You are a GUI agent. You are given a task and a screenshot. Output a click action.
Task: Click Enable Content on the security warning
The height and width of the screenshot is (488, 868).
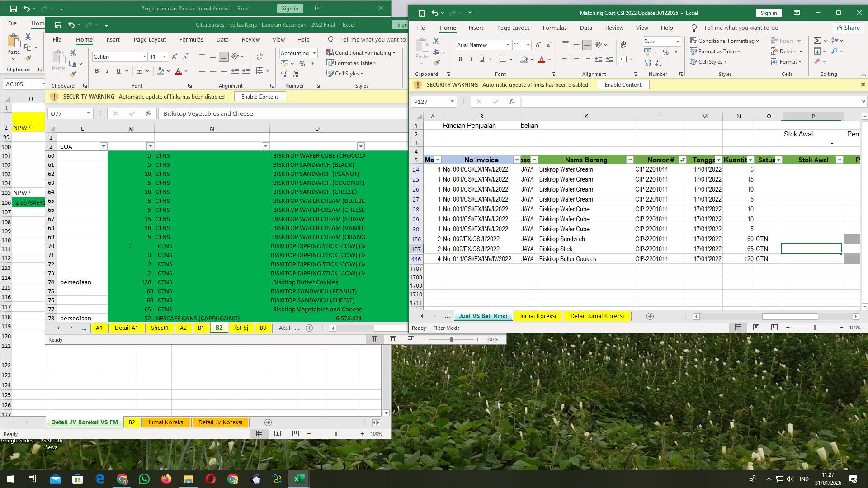[x=623, y=84]
